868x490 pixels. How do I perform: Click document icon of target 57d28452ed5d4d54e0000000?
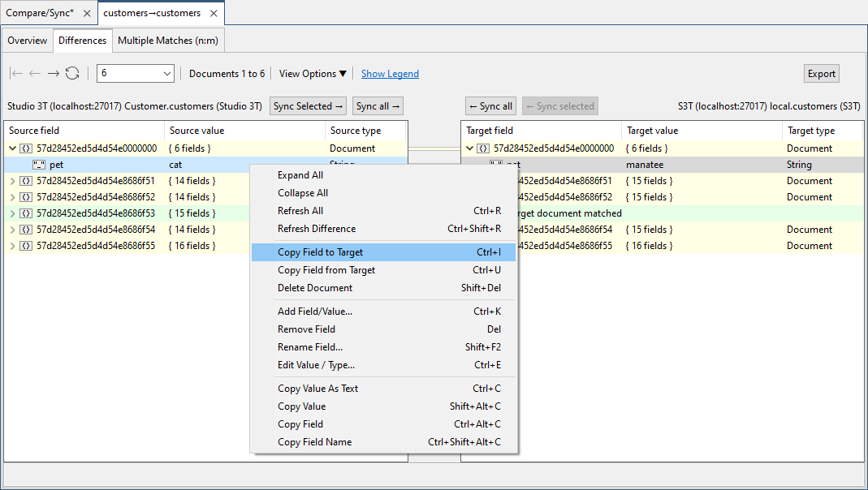483,148
